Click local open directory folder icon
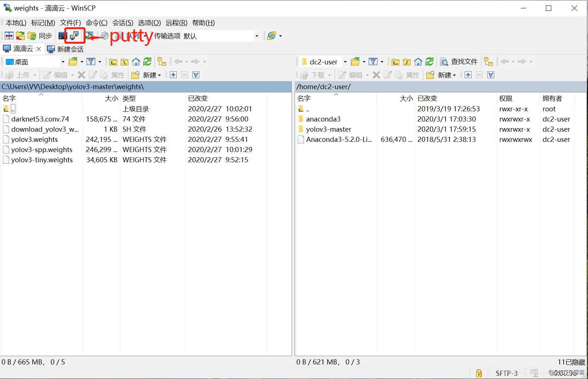 [x=73, y=61]
